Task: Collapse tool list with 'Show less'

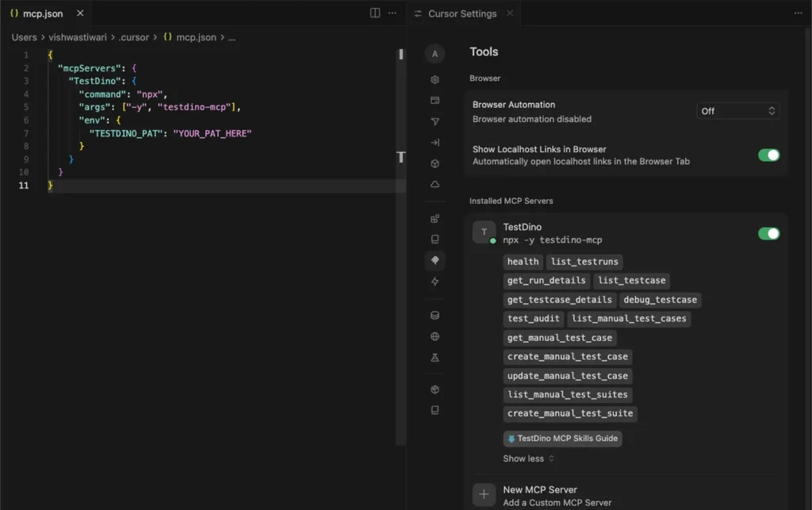Action: click(528, 458)
